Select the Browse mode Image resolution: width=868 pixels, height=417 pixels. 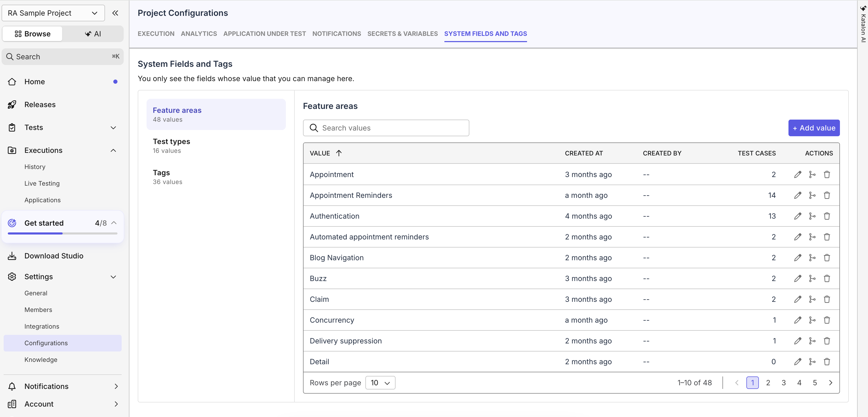[x=32, y=34]
